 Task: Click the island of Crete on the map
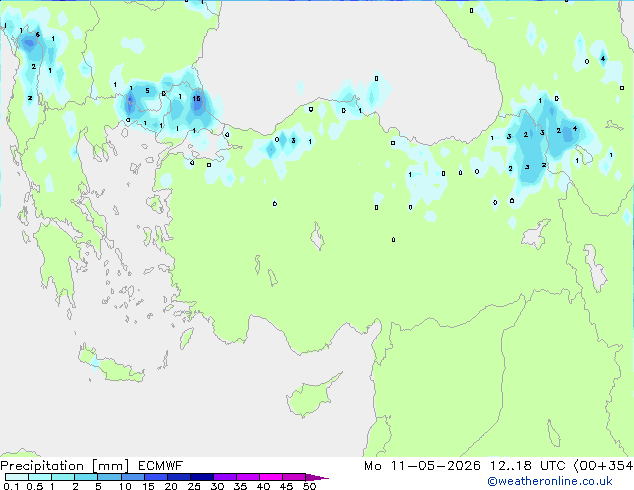(x=111, y=366)
